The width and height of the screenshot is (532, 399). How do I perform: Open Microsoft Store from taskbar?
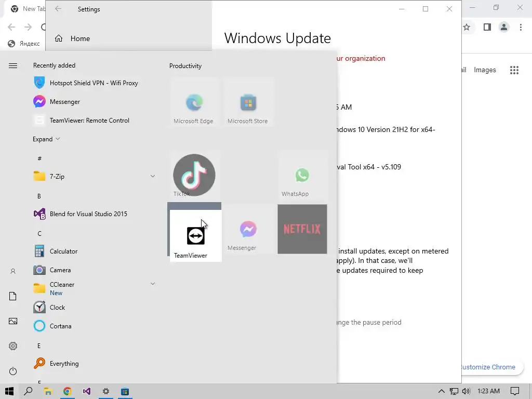click(125, 391)
